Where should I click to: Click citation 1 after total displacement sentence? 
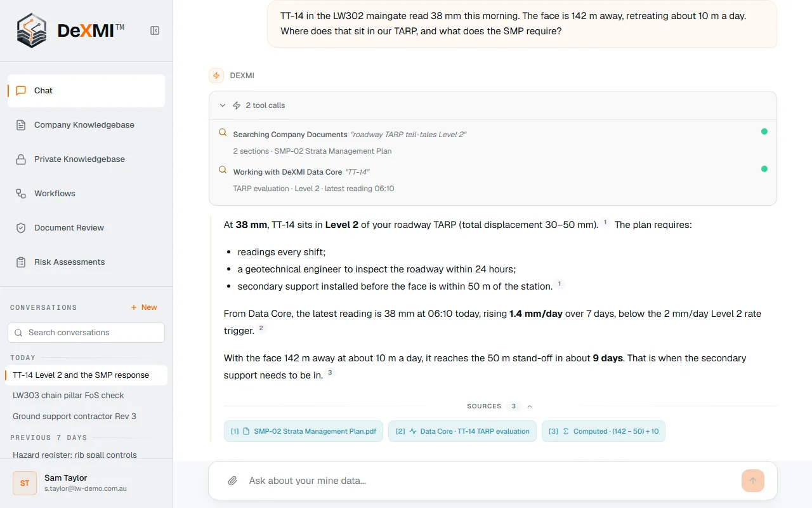click(605, 223)
